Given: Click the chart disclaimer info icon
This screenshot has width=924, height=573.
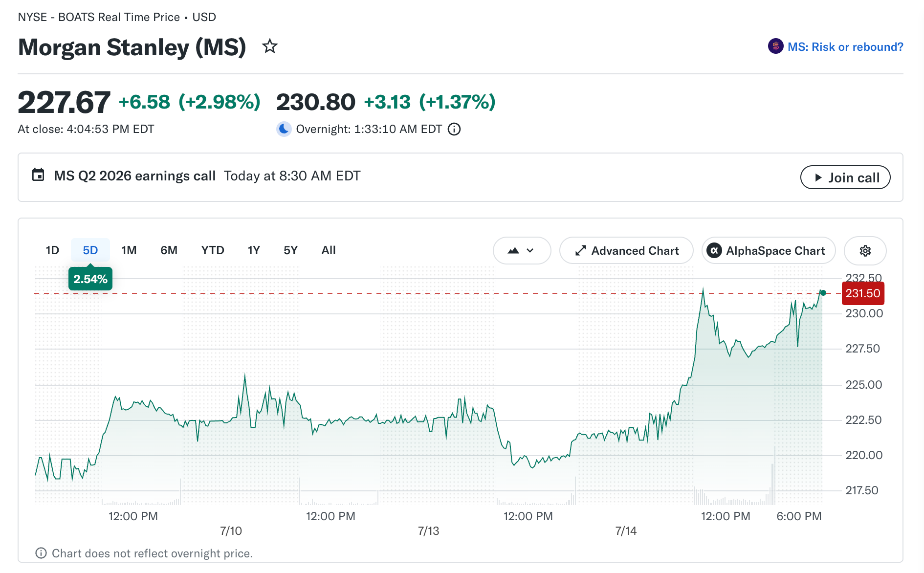Looking at the screenshot, I should [x=41, y=553].
